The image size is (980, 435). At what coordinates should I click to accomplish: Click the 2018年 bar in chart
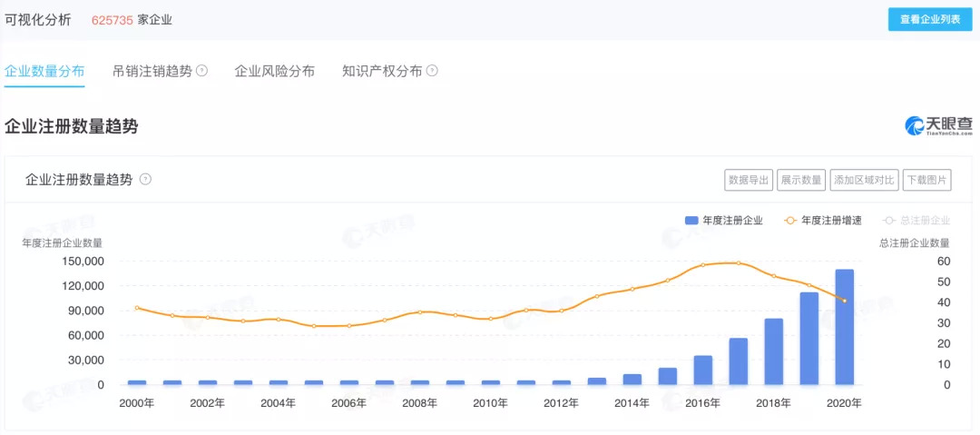click(773, 351)
